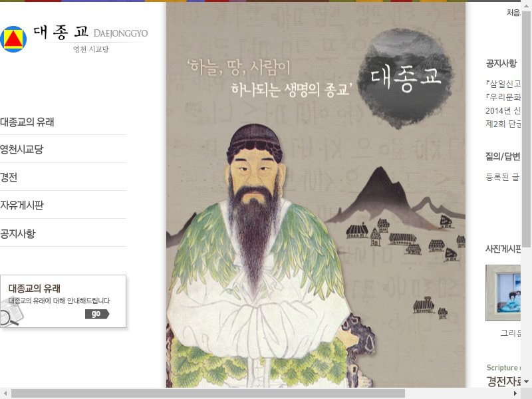The height and width of the screenshot is (399, 532).
Task: Open the 영천시교당 menu item
Action: (22, 149)
